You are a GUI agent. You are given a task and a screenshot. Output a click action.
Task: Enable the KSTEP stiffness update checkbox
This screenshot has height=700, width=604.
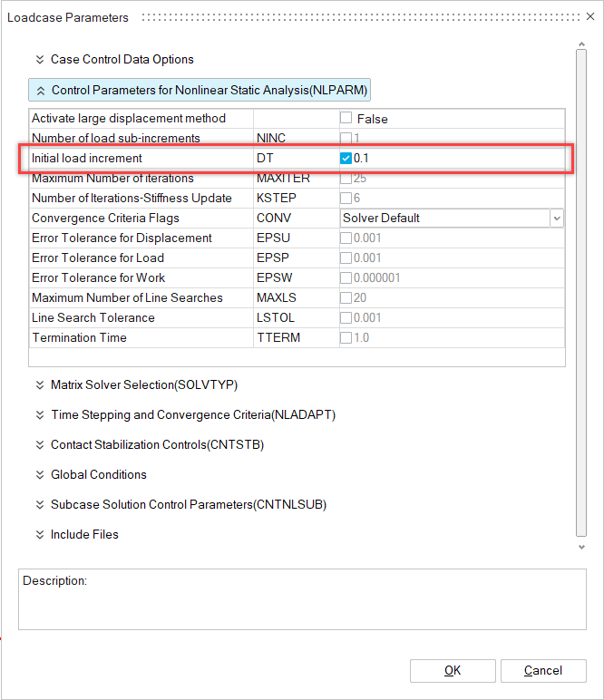click(346, 198)
